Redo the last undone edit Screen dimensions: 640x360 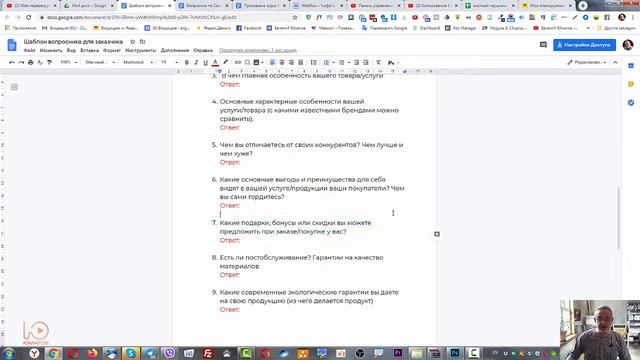(x=21, y=62)
